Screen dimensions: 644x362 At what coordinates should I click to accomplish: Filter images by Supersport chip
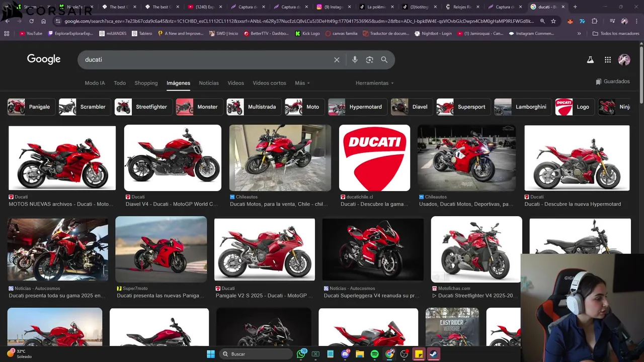point(463,107)
